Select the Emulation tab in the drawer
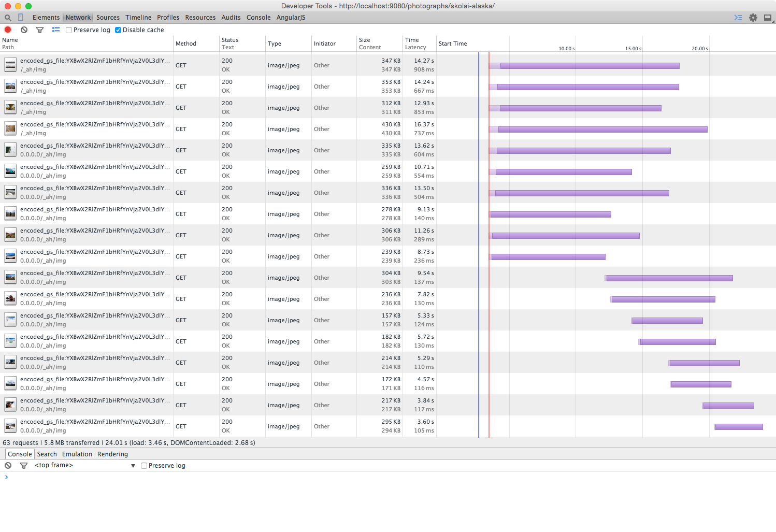This screenshot has width=776, height=532. (77, 454)
